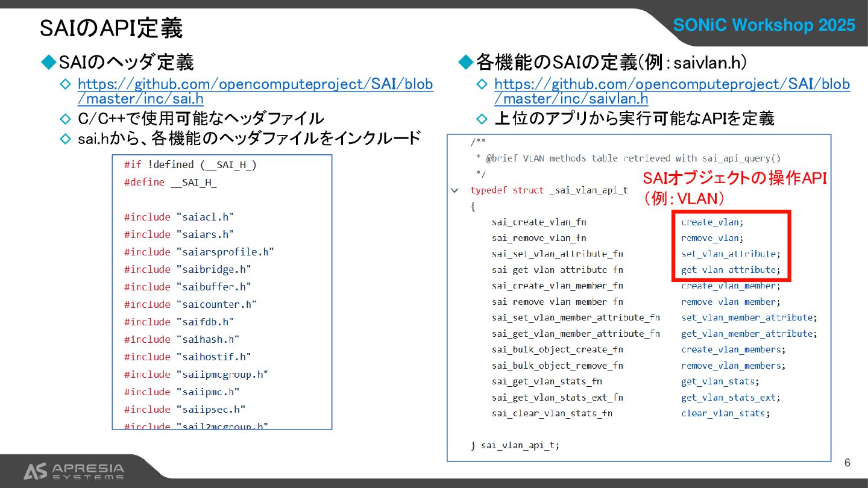Viewport: 868px width, 488px height.
Task: Click the member get_vlan_attribute;
Action: (x=731, y=270)
